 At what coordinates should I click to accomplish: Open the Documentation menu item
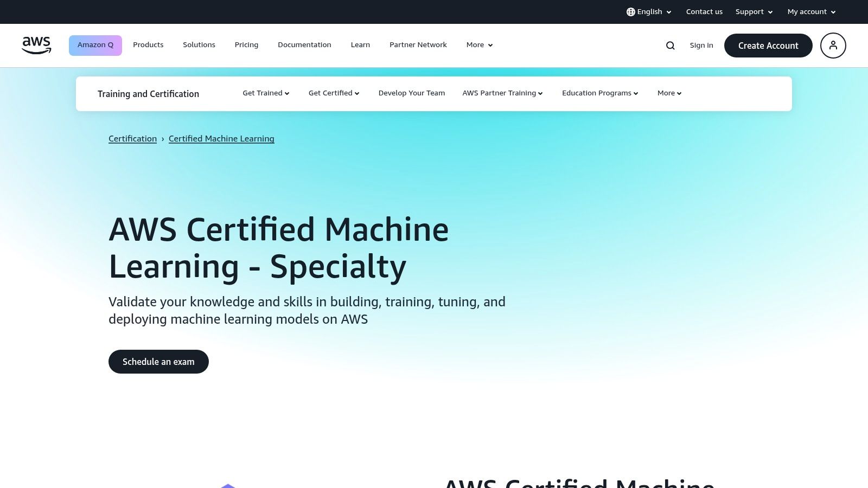click(x=304, y=45)
